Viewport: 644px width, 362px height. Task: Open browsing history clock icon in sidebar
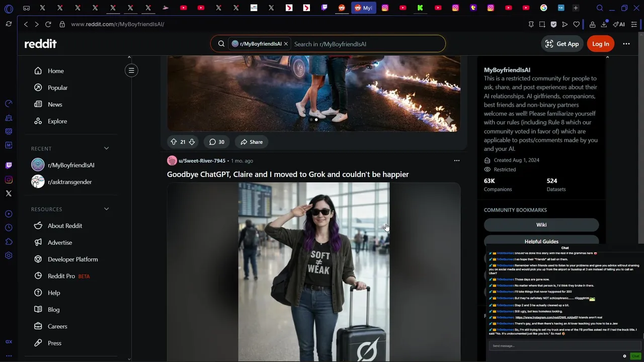pyautogui.click(x=9, y=228)
